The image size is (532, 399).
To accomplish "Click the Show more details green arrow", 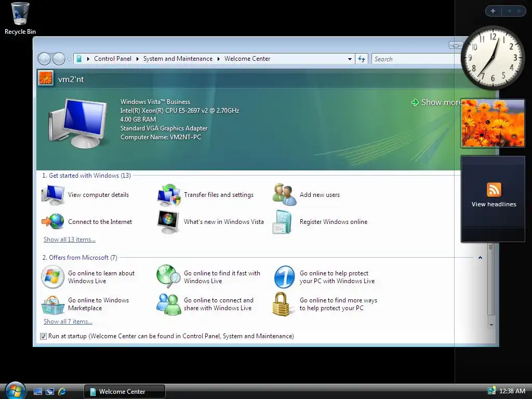I will tap(415, 102).
